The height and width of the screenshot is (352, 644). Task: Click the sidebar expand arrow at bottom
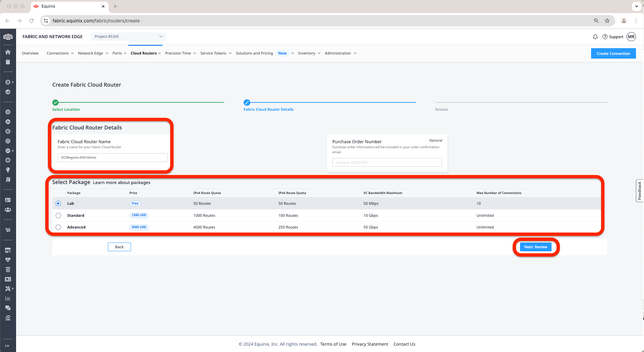pos(7,346)
